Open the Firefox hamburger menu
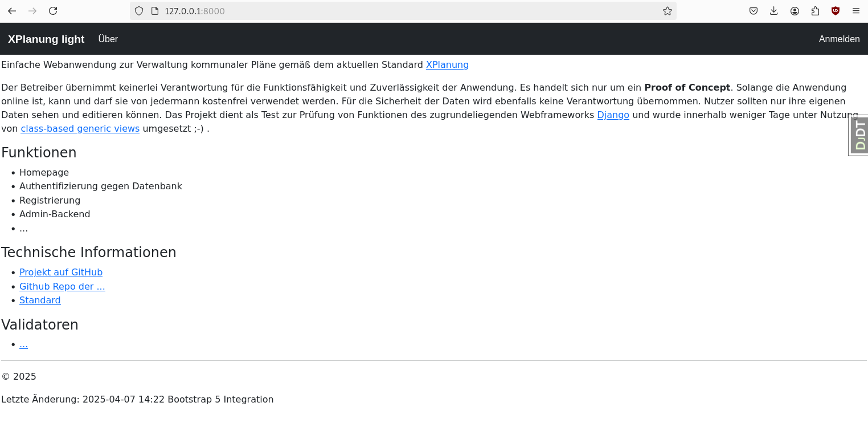The height and width of the screenshot is (443, 868). [x=856, y=11]
